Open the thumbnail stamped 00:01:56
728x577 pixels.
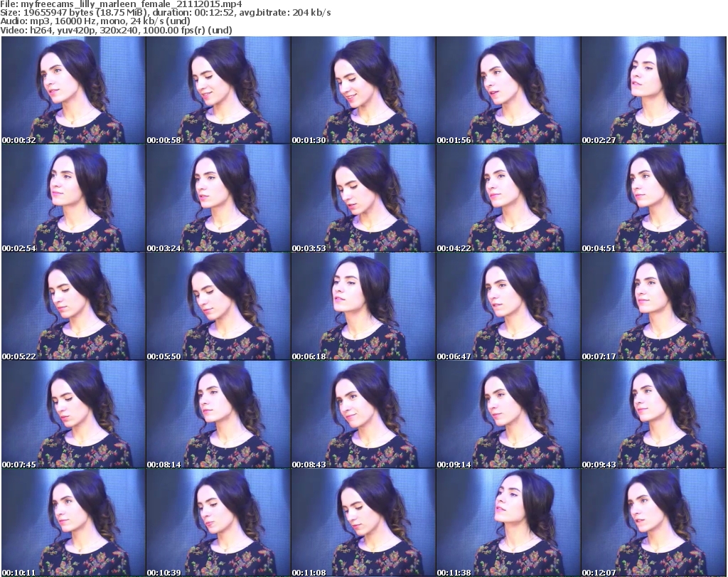508,90
